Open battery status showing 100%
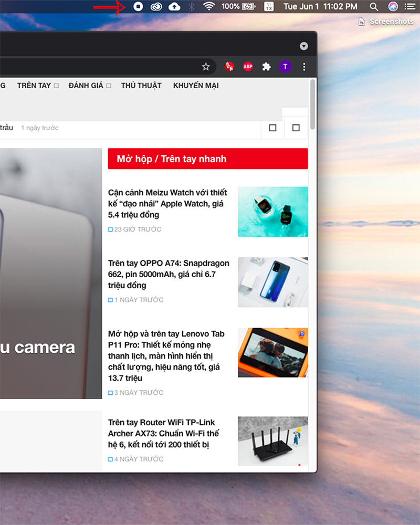Screen dimensions: 420x525 click(x=238, y=6)
